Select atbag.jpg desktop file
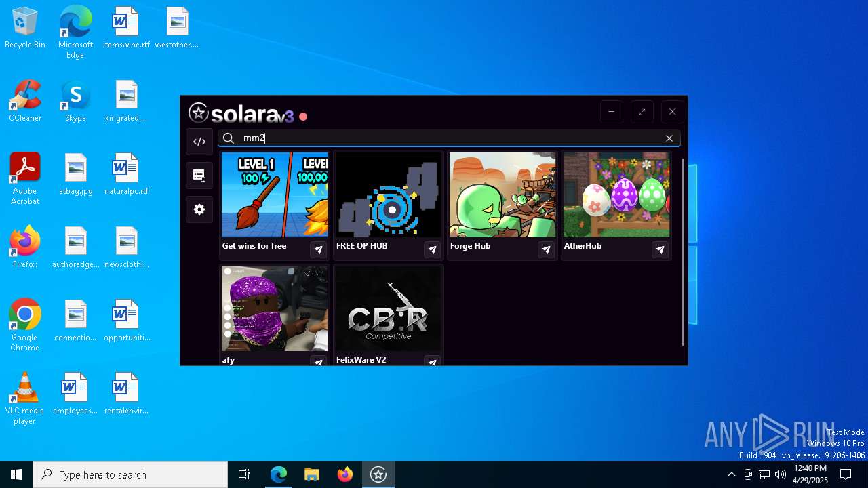Viewport: 868px width, 488px height. click(75, 175)
